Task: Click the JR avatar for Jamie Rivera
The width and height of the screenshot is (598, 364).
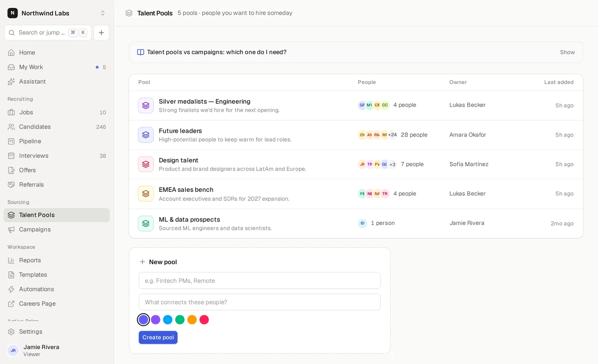Action: (x=13, y=351)
